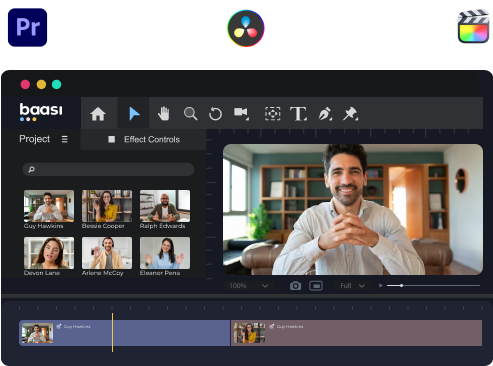The height and width of the screenshot is (366, 493).
Task: Click the Final Cut Pro clapperboard icon
Action: point(473,26)
